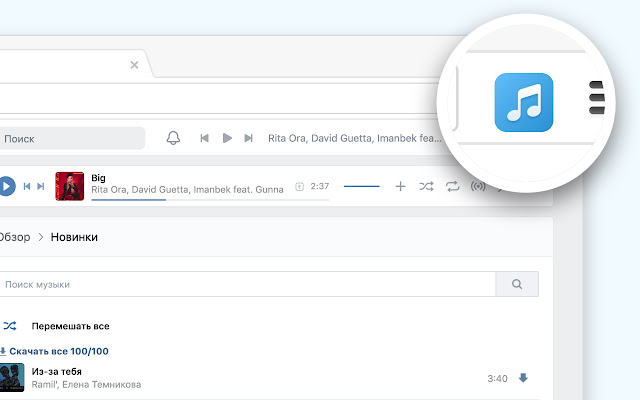The width and height of the screenshot is (640, 400).
Task: Click the blue music note extension icon
Action: tap(524, 102)
